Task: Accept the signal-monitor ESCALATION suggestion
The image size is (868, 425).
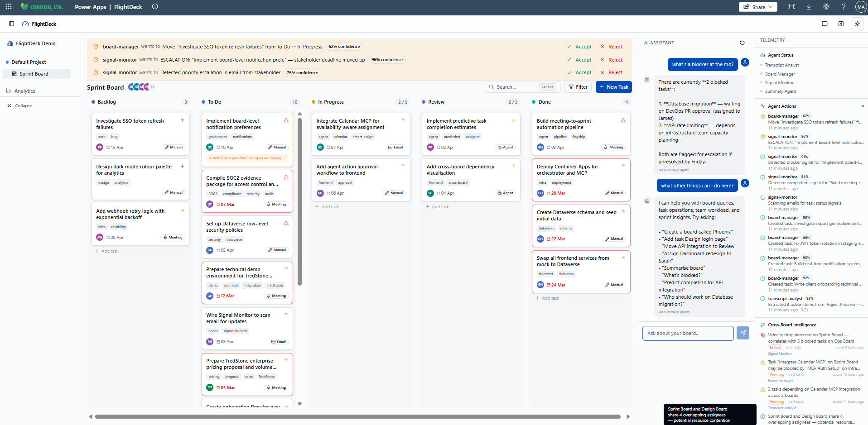Action: [x=579, y=60]
